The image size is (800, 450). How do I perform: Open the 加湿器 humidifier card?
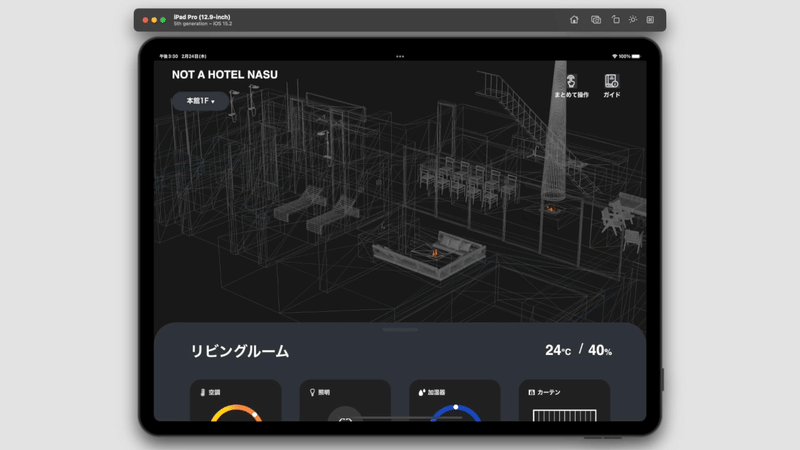[455, 401]
